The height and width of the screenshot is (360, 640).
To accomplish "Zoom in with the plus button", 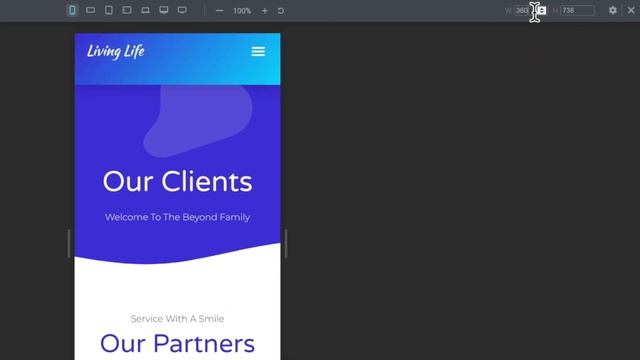I will pos(264,11).
